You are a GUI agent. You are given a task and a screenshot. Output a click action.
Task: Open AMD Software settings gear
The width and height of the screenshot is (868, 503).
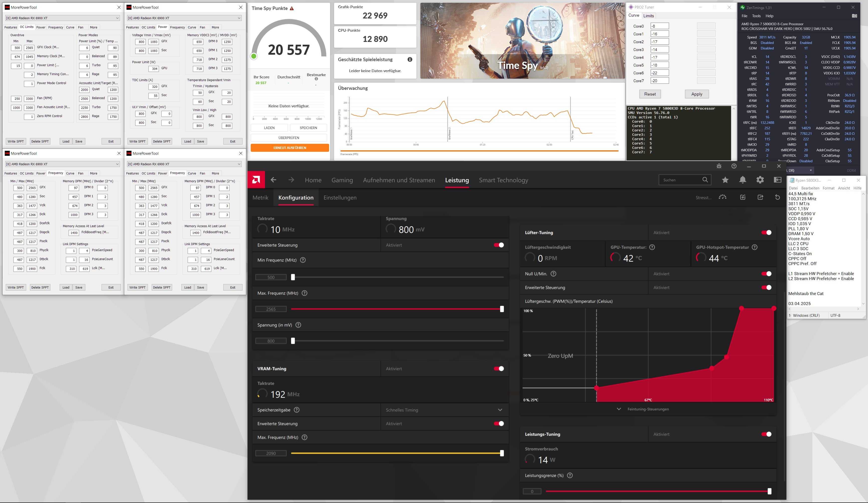(760, 180)
